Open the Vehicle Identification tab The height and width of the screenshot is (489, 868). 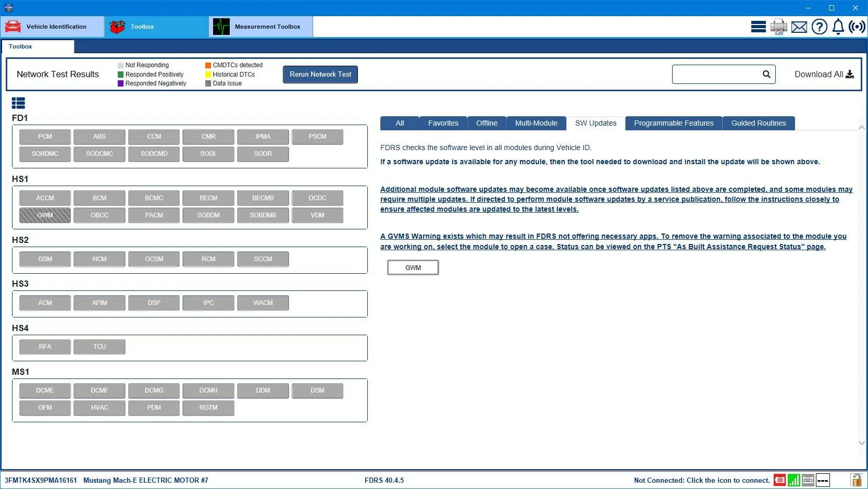(x=52, y=27)
